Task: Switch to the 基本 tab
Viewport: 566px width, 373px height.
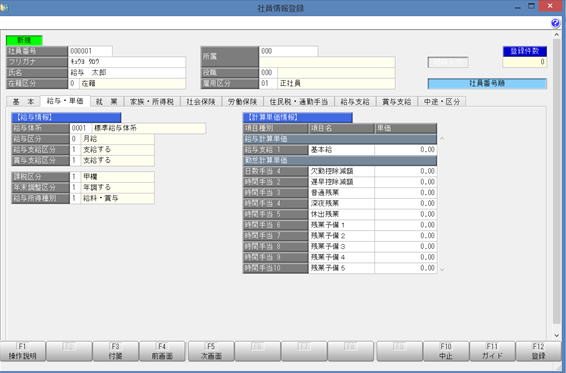Action: (x=23, y=102)
